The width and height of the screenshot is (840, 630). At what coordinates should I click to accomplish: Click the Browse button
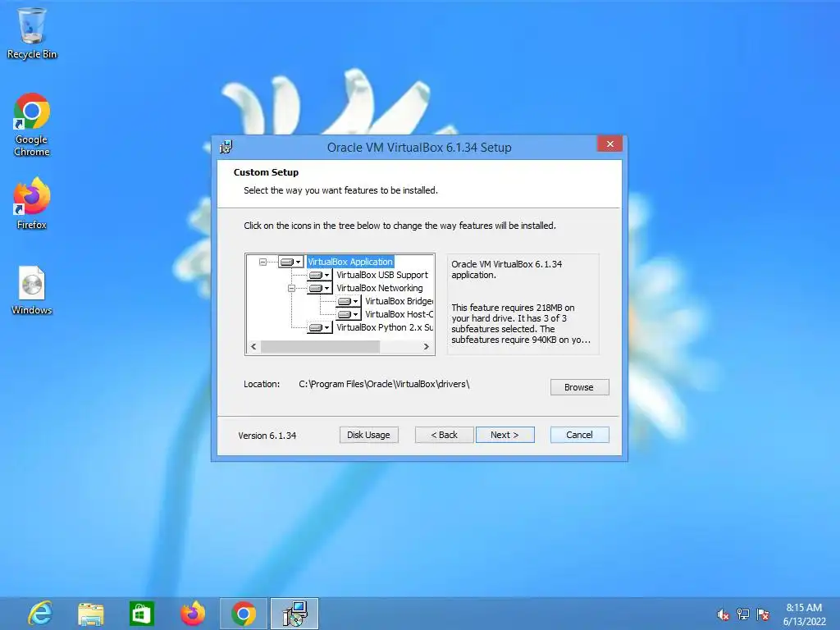[579, 387]
